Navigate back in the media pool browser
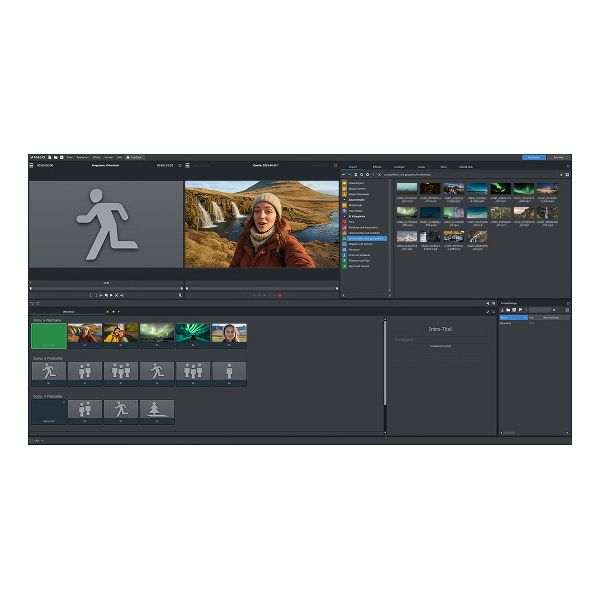 pyautogui.click(x=343, y=174)
